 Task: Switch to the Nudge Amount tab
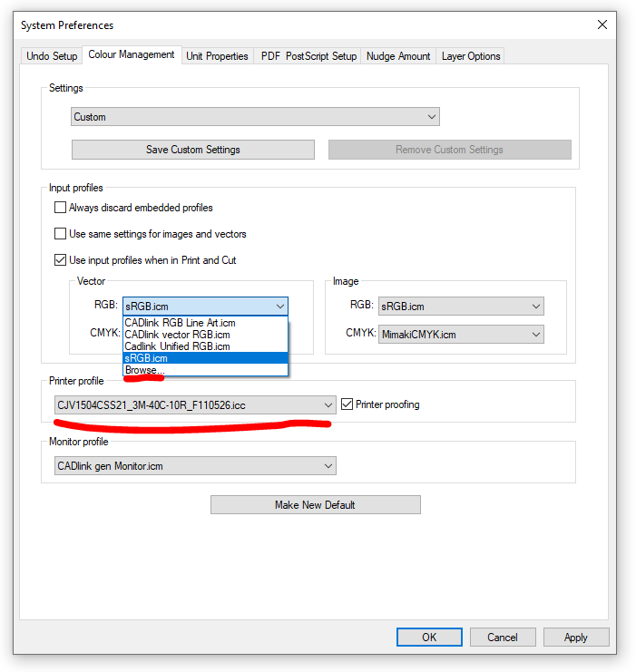[x=398, y=56]
